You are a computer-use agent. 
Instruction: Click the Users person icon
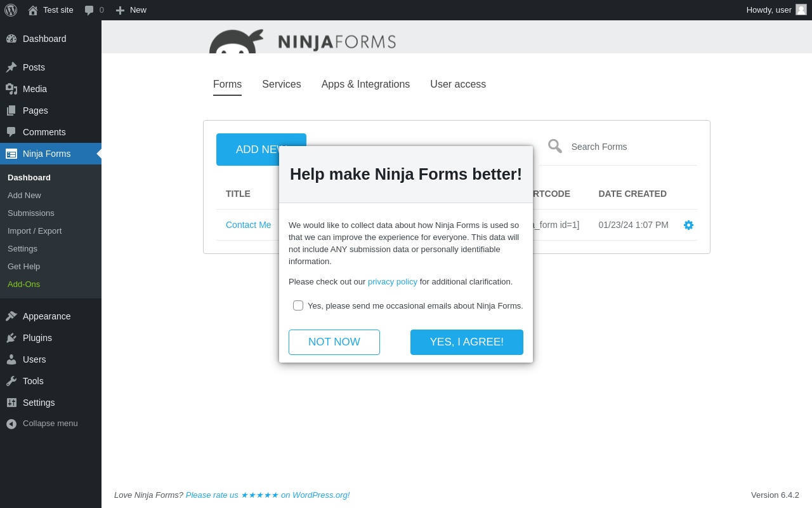11,359
